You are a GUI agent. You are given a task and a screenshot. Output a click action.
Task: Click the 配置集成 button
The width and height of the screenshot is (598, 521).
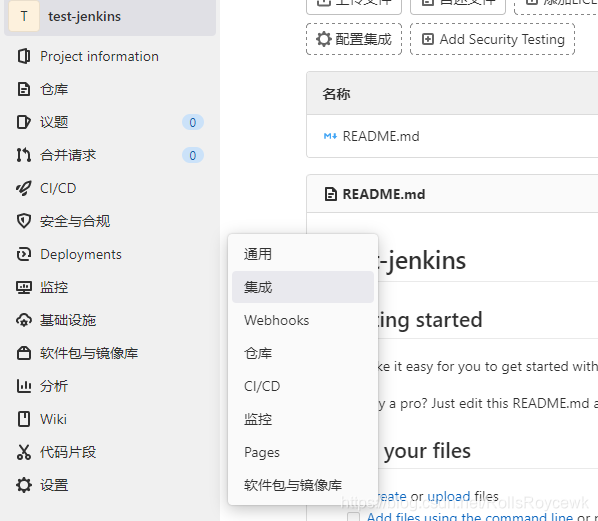coord(354,39)
